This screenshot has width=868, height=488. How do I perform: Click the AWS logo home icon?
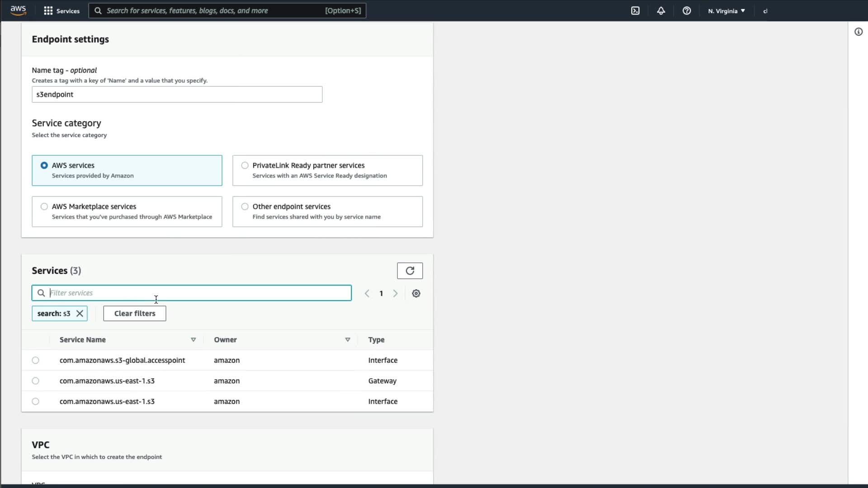point(18,10)
